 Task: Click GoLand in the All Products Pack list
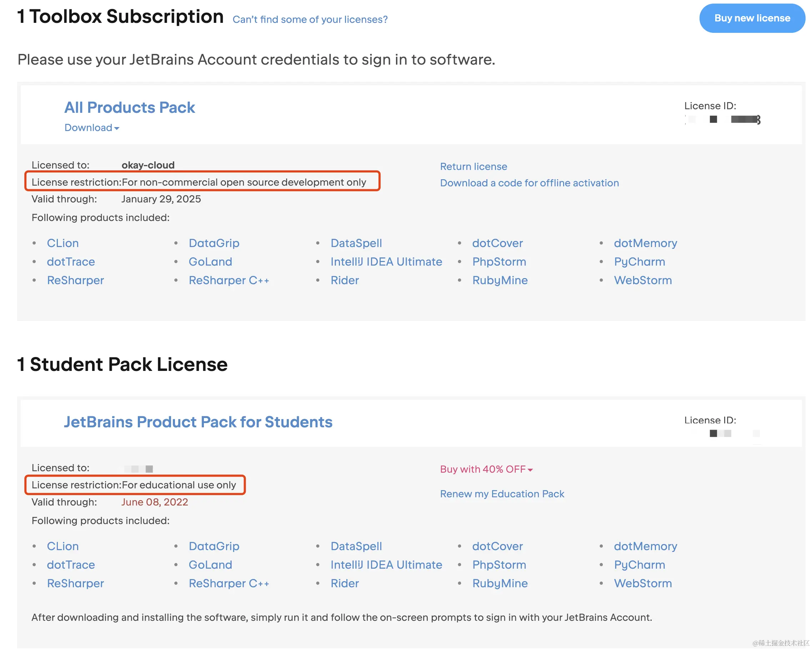[x=210, y=262]
